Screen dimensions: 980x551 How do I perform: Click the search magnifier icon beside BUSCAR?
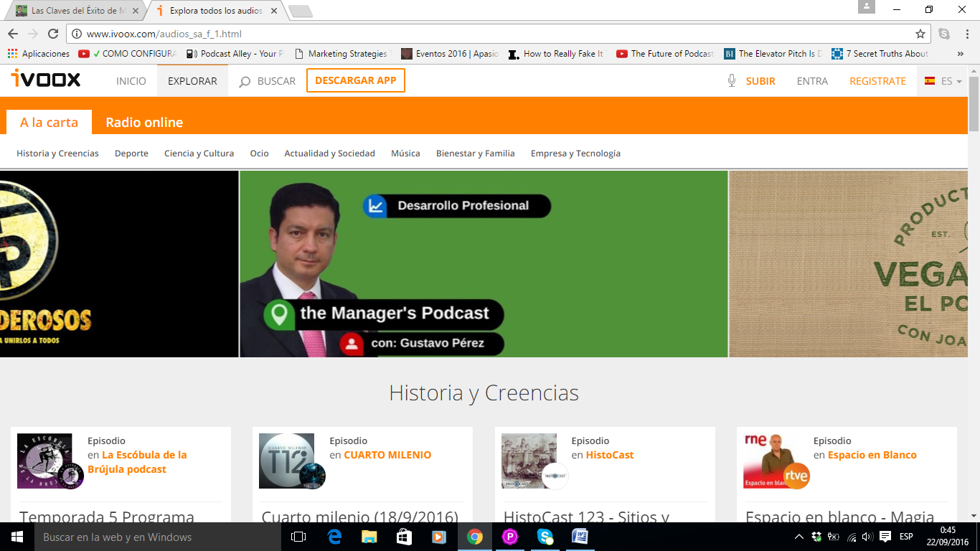point(245,82)
